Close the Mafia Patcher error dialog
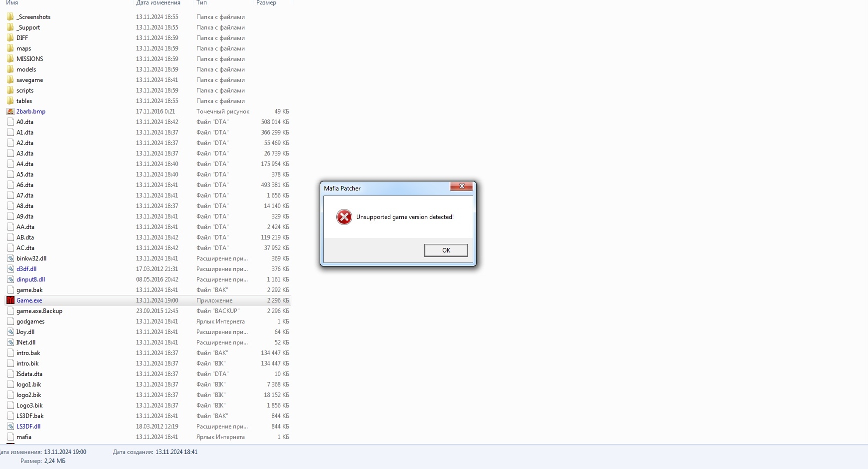The image size is (868, 469). (461, 186)
